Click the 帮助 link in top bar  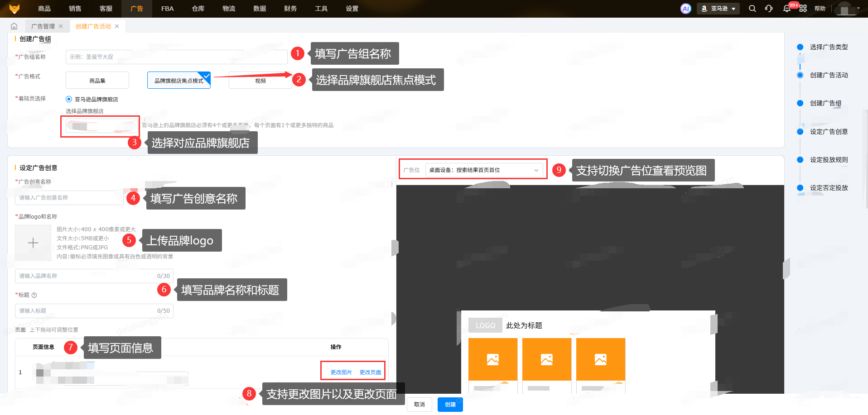[820, 9]
